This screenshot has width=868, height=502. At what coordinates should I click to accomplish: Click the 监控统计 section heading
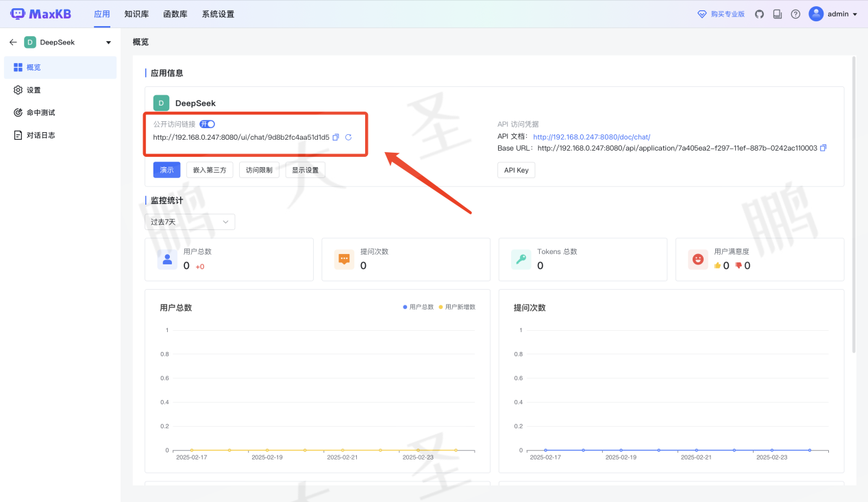point(167,201)
